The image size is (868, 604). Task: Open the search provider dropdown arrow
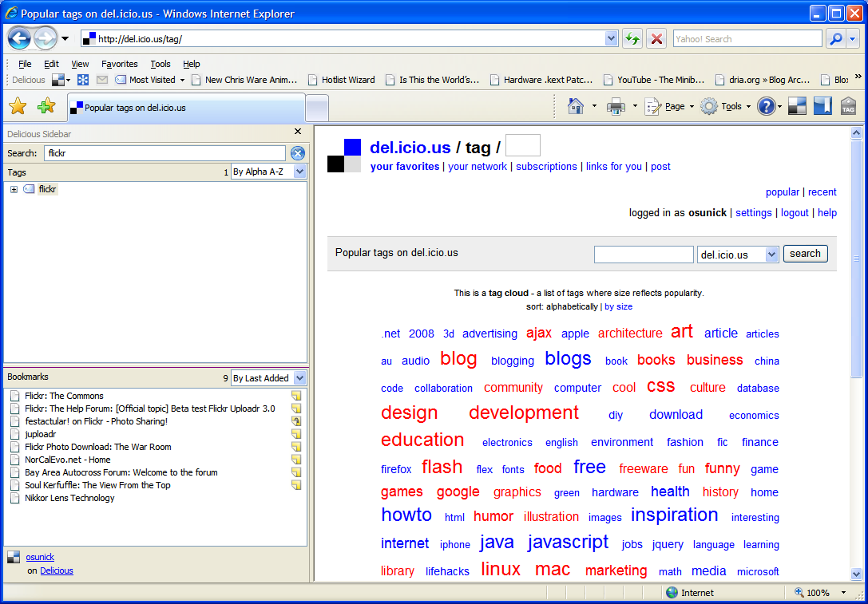853,39
